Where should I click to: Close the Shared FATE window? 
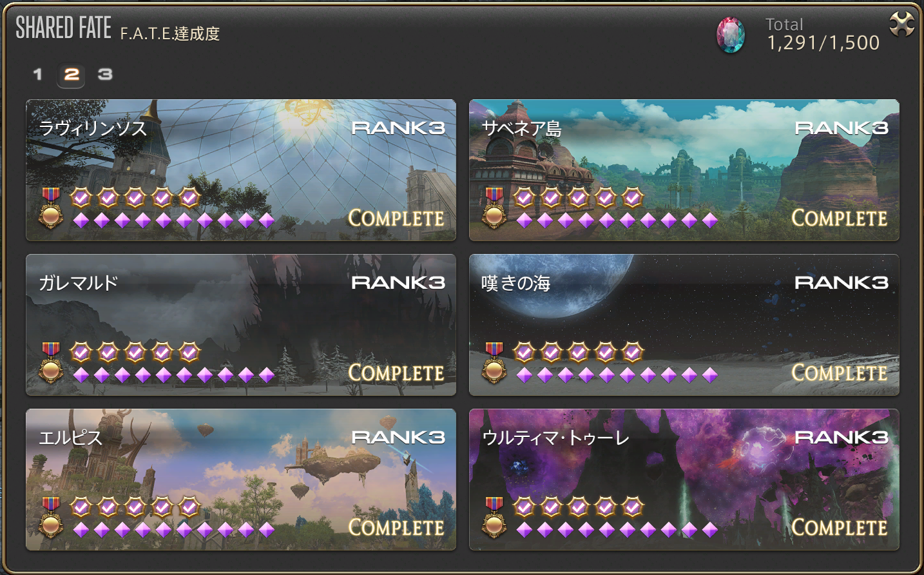point(901,24)
